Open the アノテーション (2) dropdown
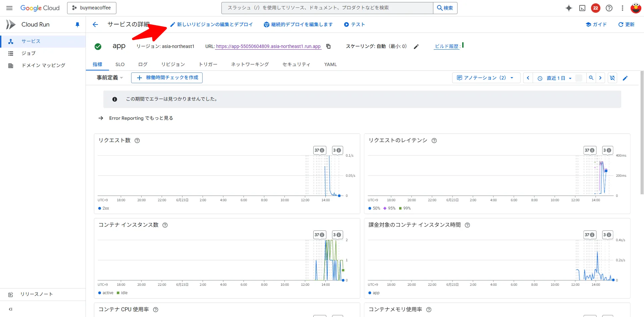The image size is (644, 317). coord(485,77)
